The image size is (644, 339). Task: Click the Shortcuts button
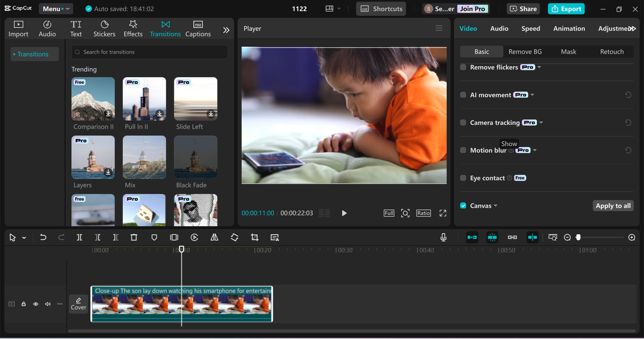(x=381, y=9)
